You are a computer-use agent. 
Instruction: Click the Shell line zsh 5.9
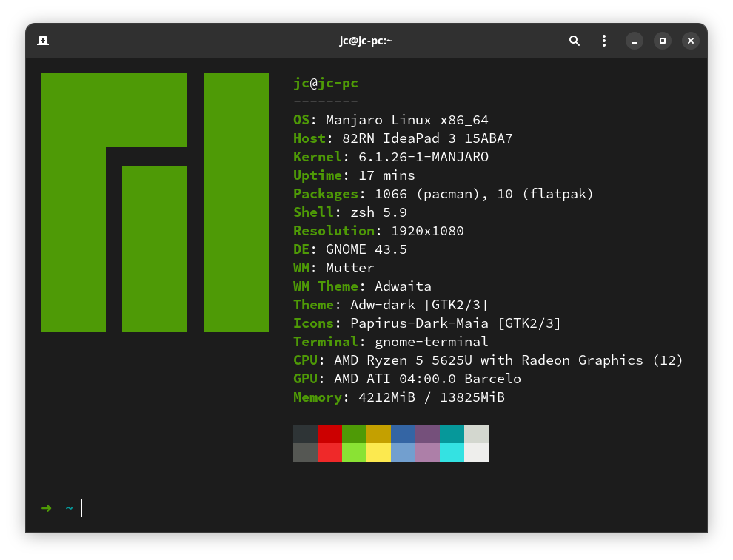click(350, 212)
